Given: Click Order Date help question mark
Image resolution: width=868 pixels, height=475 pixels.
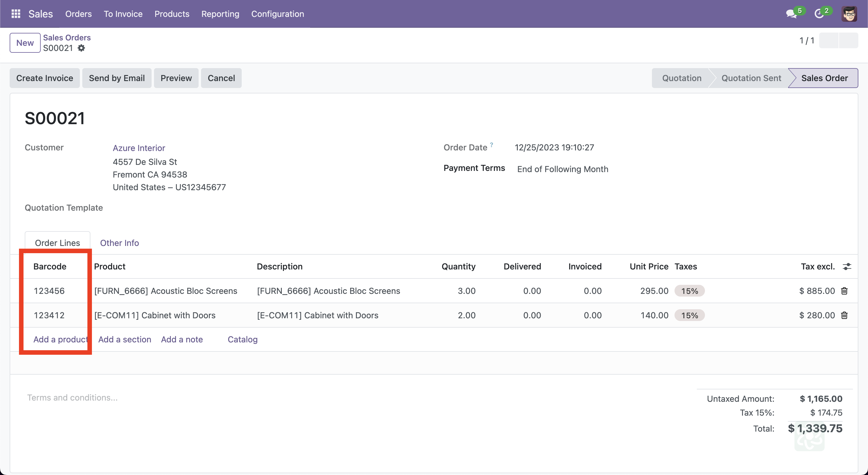Looking at the screenshot, I should coord(492,145).
